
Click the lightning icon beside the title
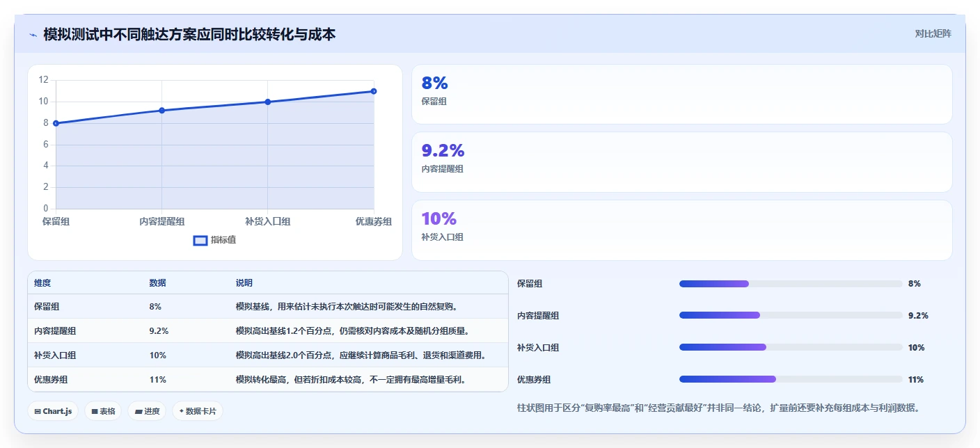(x=33, y=34)
